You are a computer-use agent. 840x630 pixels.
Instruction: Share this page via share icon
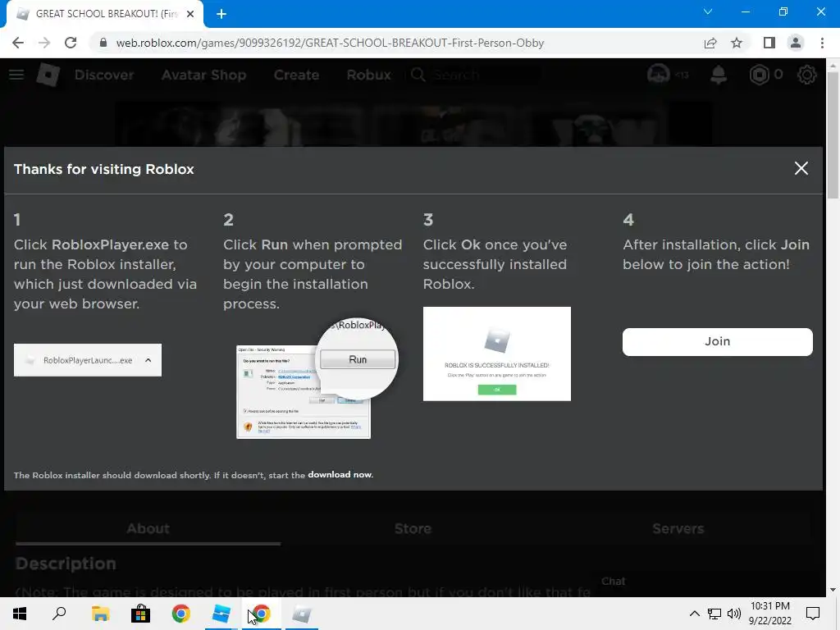click(x=710, y=43)
